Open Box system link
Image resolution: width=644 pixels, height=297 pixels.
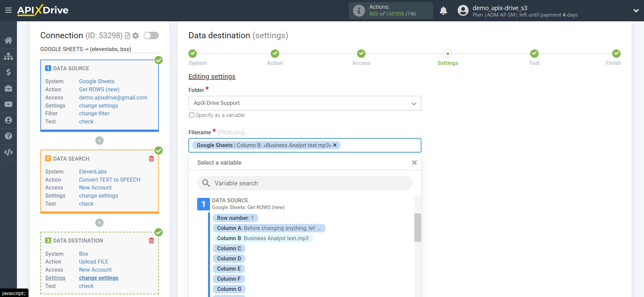pyautogui.click(x=84, y=254)
